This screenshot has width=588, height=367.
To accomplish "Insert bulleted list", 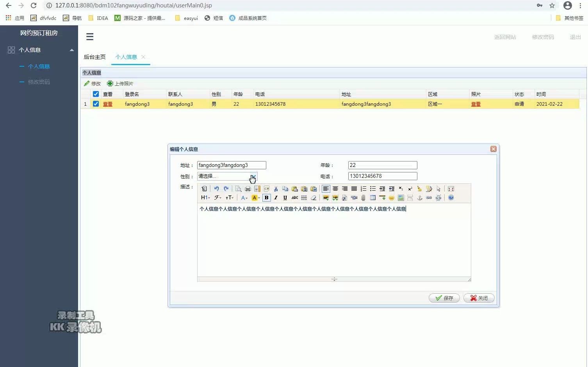I will 373,189.
